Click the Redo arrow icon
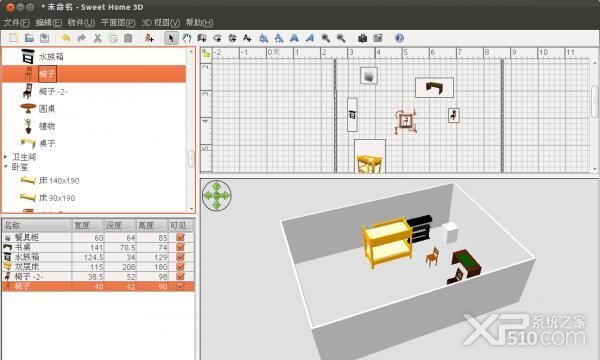 (x=81, y=38)
